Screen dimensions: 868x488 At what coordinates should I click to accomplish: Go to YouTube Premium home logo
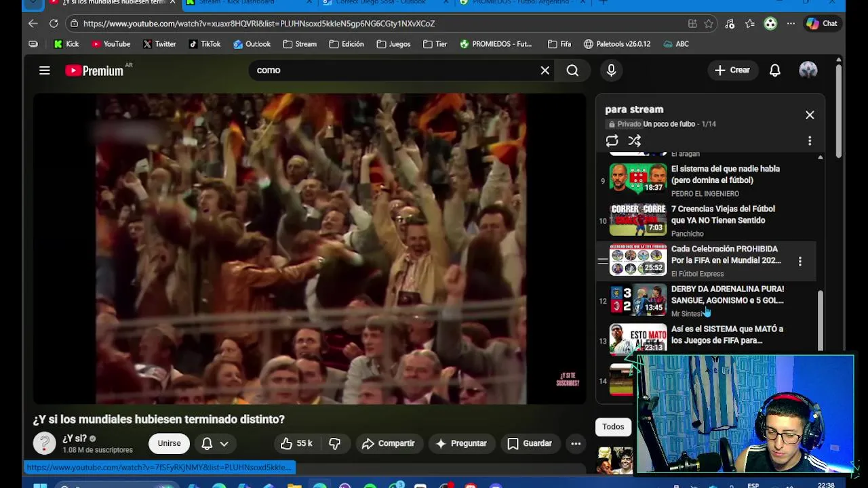point(95,70)
